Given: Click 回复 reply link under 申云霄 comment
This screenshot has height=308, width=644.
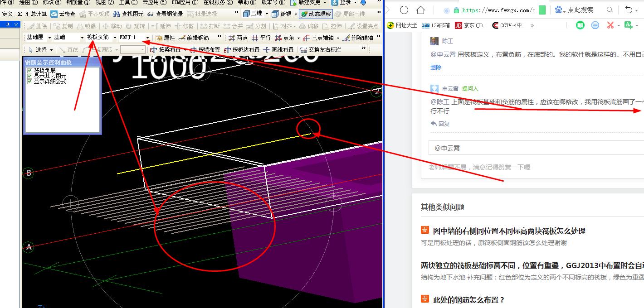Looking at the screenshot, I should click(440, 124).
